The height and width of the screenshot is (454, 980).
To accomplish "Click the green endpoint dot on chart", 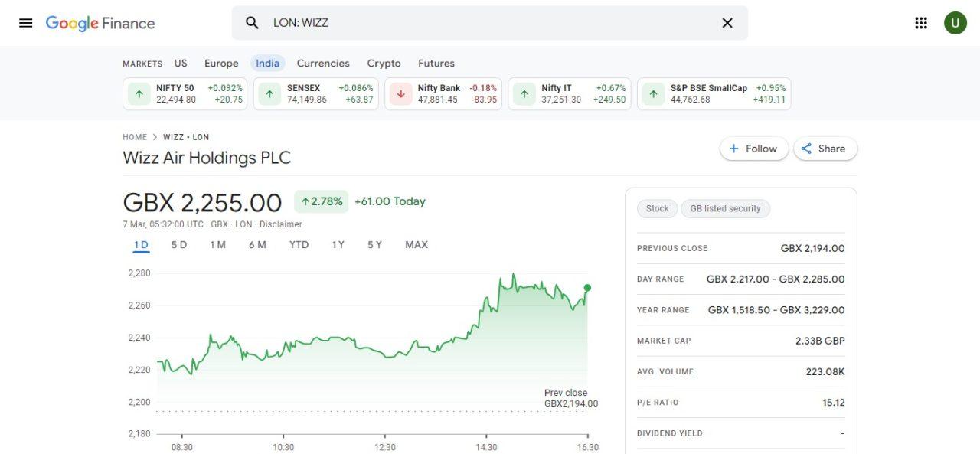I will pyautogui.click(x=587, y=288).
